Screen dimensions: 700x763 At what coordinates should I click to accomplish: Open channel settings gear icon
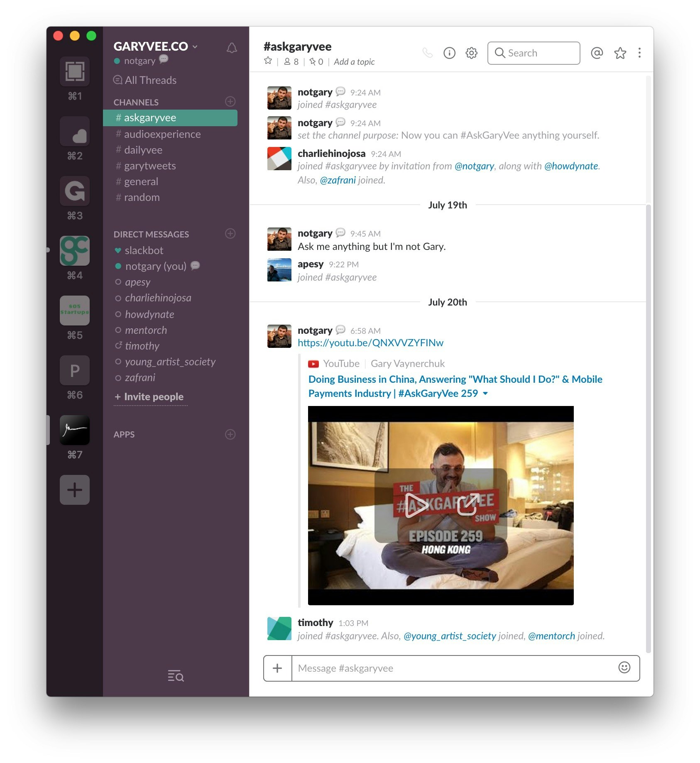[471, 53]
